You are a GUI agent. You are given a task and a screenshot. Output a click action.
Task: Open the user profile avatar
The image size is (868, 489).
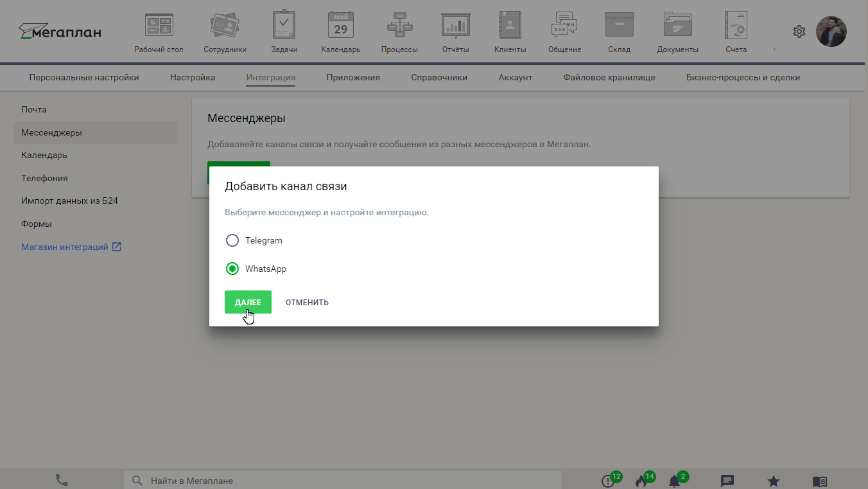(831, 31)
